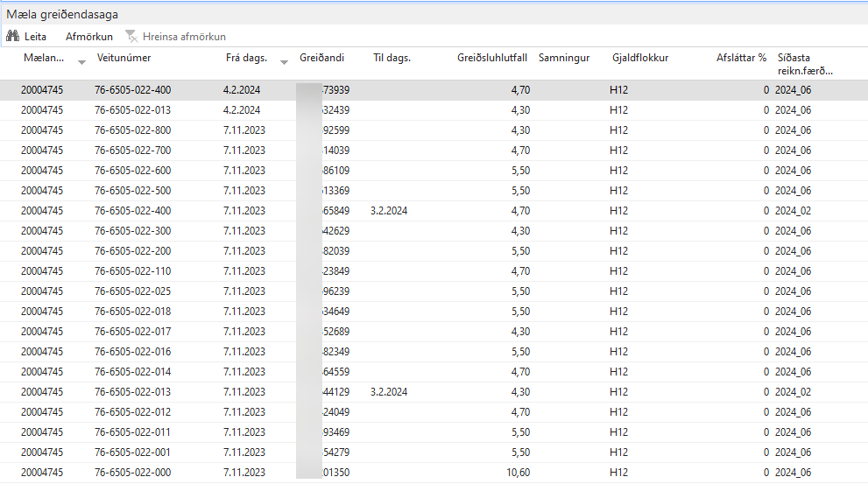Open the Afmörkun filter option

pos(88,37)
